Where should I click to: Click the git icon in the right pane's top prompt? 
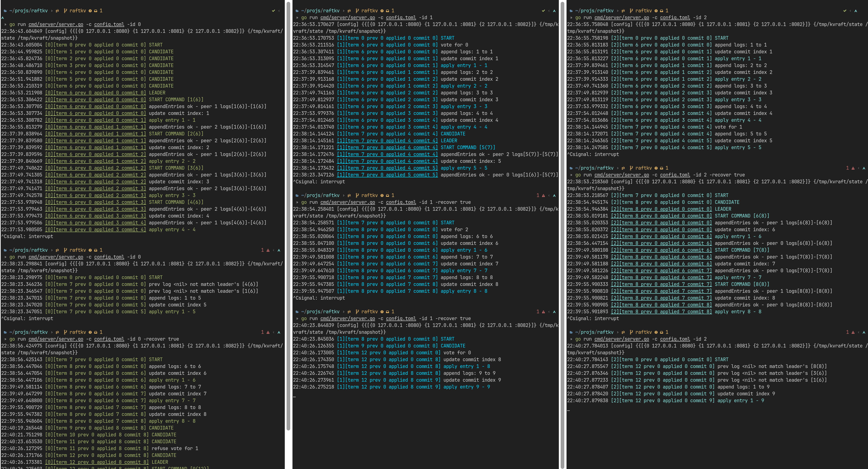[x=623, y=11]
